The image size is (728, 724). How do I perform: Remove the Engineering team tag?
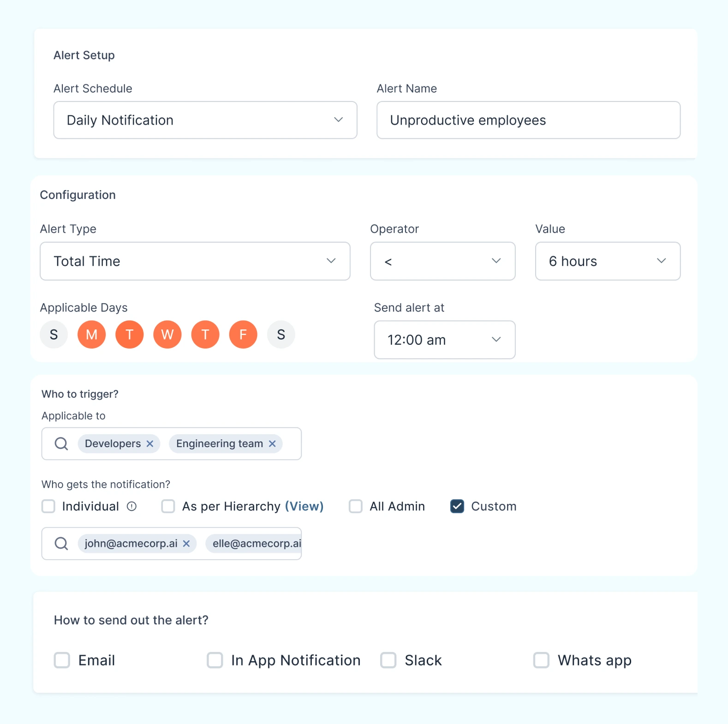click(x=272, y=443)
